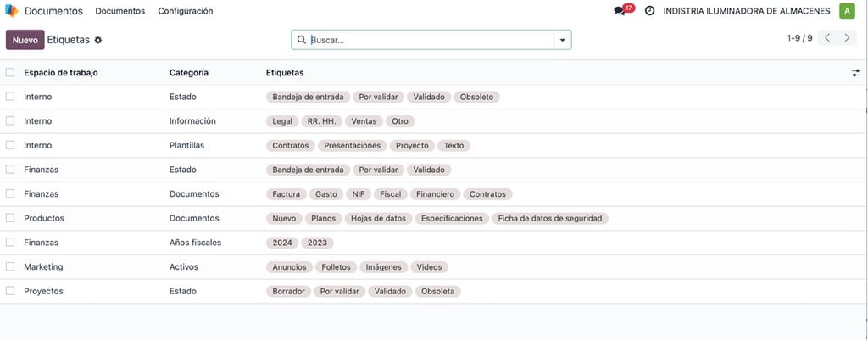The height and width of the screenshot is (341, 868).
Task: Click the magnifier search icon
Action: [x=302, y=40]
